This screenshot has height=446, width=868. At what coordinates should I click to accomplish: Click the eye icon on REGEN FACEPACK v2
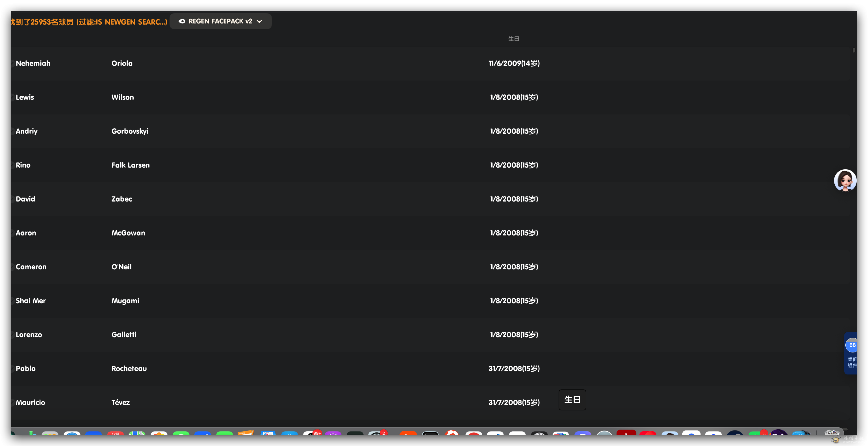tap(182, 21)
